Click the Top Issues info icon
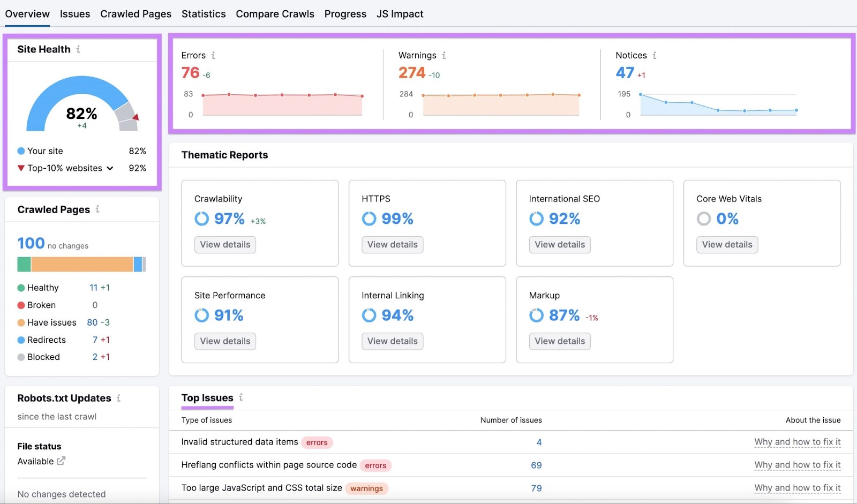The image size is (857, 504). click(240, 397)
